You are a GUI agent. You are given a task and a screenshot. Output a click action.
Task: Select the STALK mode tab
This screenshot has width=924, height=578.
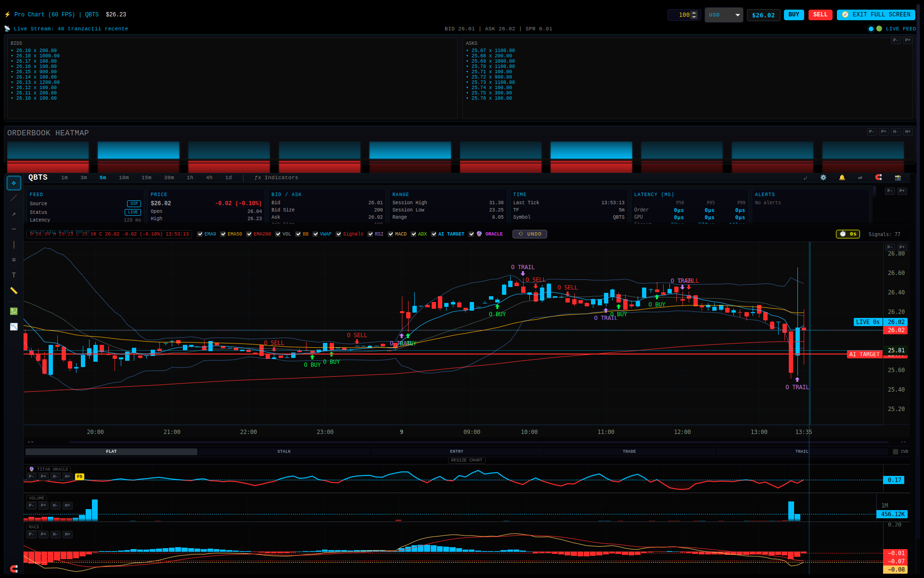pyautogui.click(x=284, y=452)
